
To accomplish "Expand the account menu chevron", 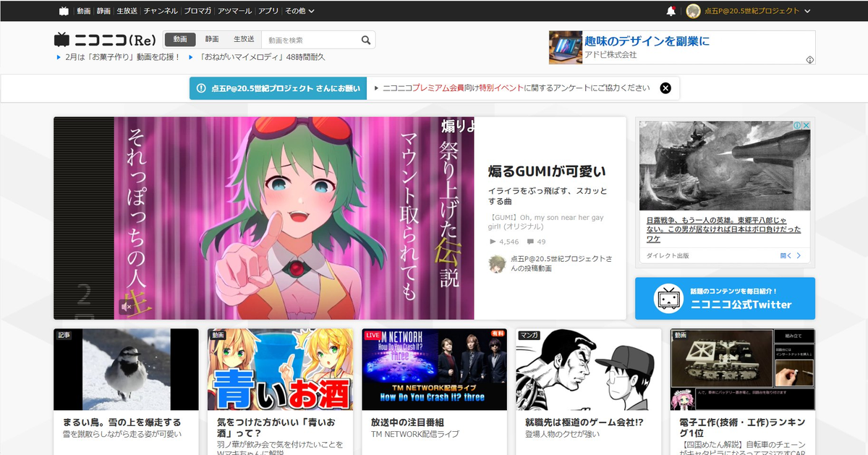I will (807, 11).
